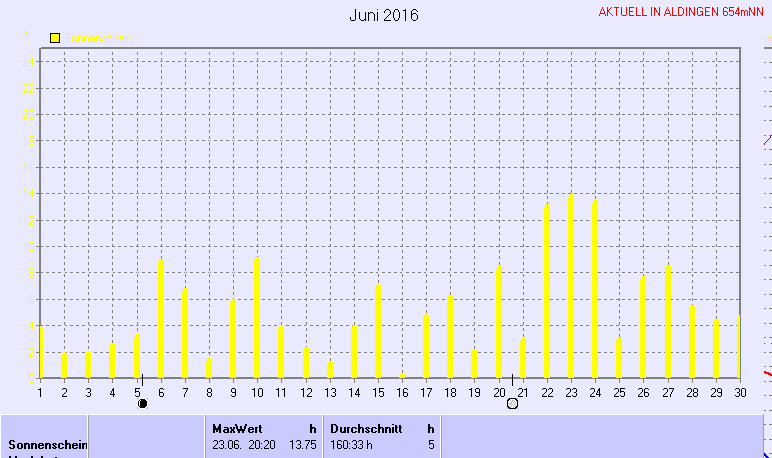Click the 'Sonnenschein' row label in table

[x=48, y=444]
